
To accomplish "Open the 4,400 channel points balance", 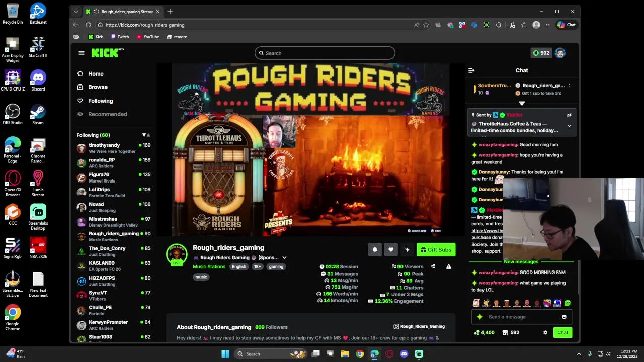I will pos(484,332).
